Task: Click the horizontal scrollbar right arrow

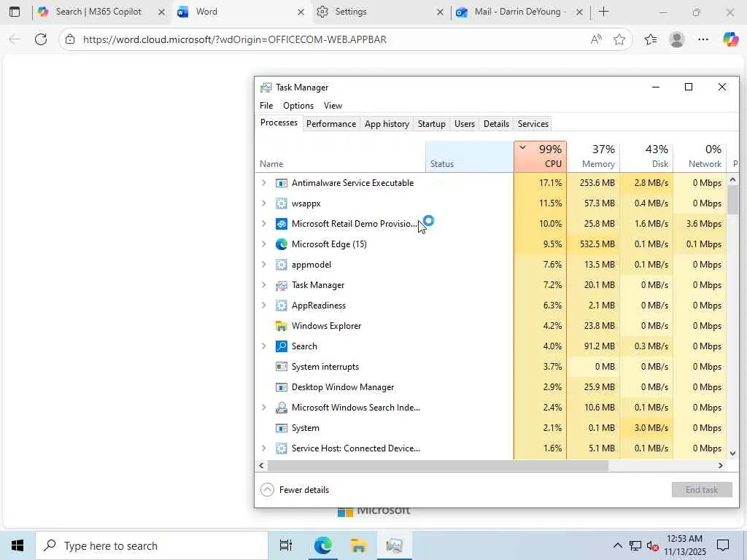Action: (x=721, y=466)
